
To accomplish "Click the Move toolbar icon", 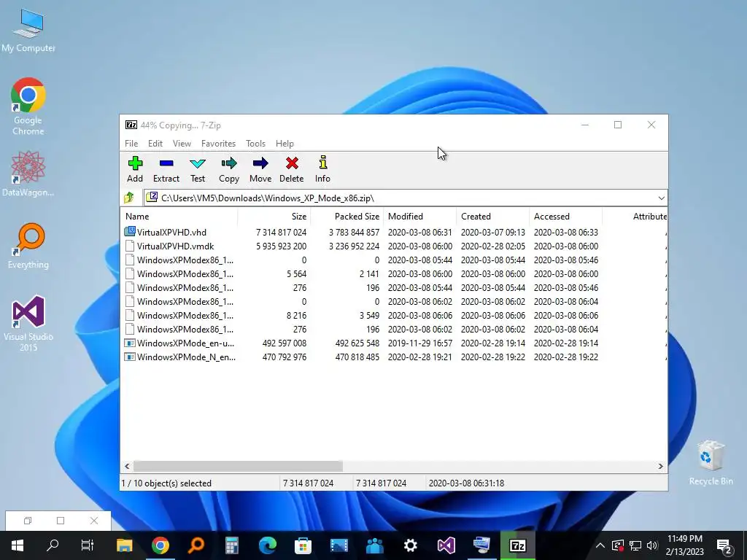I will click(x=260, y=169).
